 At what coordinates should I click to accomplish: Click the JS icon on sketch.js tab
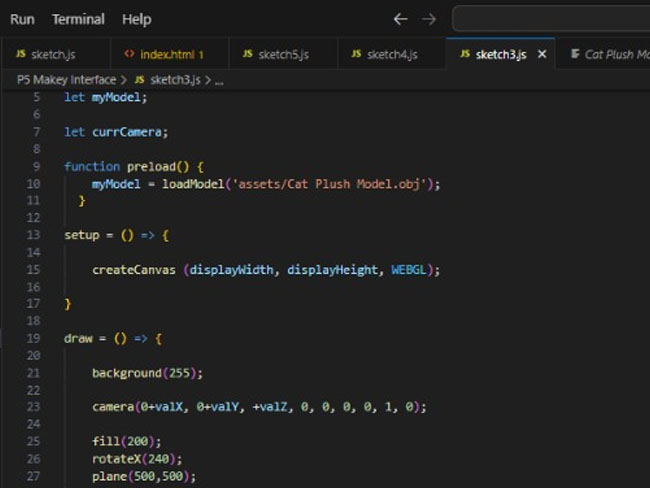click(21, 53)
